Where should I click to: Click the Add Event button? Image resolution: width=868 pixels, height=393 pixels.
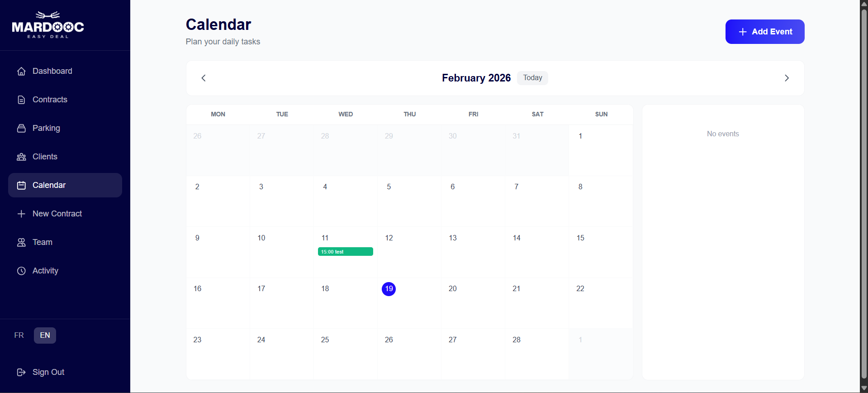pyautogui.click(x=765, y=32)
